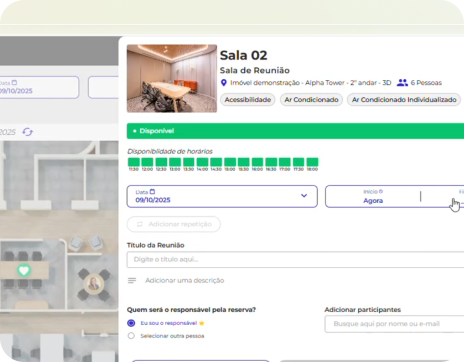Click the star icon after Eu sou o responsável
Viewport: 464px width, 362px height.
pyautogui.click(x=202, y=323)
